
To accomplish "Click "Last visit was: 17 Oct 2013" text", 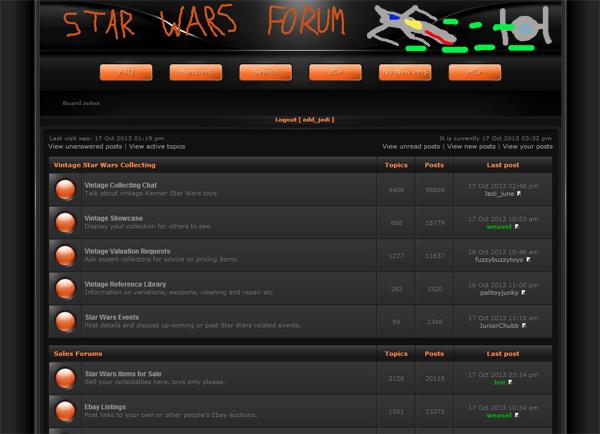I will [x=107, y=139].
